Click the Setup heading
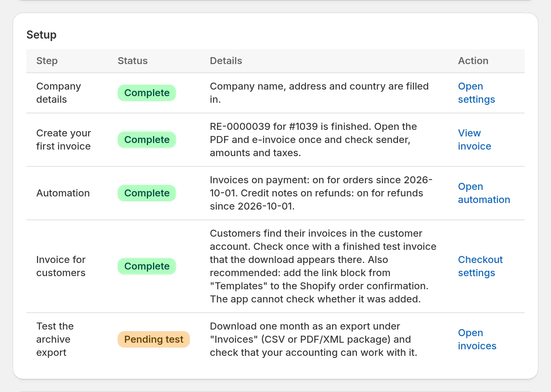 point(42,35)
